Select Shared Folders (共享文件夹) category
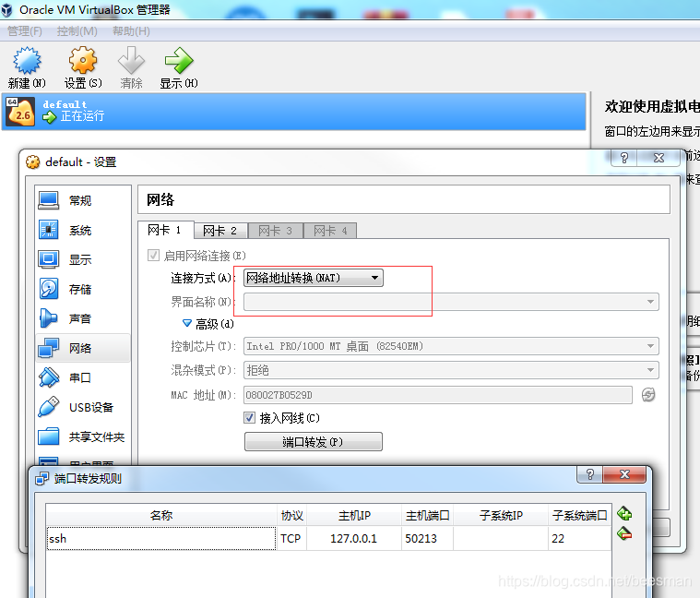Screen dimensions: 700x598 [x=83, y=437]
